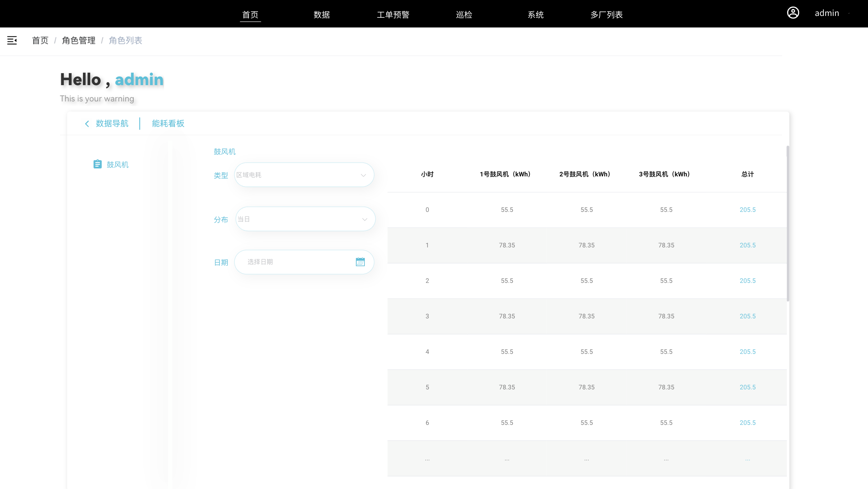This screenshot has width=868, height=489.
Task: Open the admin account dropdown arrow
Action: (849, 13)
